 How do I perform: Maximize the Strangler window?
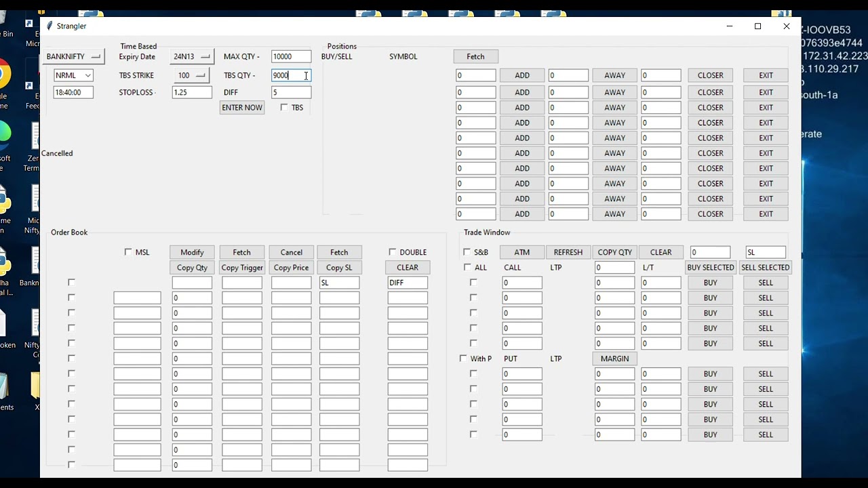pos(758,26)
